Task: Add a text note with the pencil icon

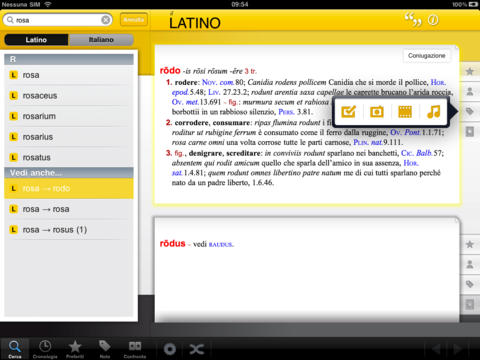Action: 348,112
